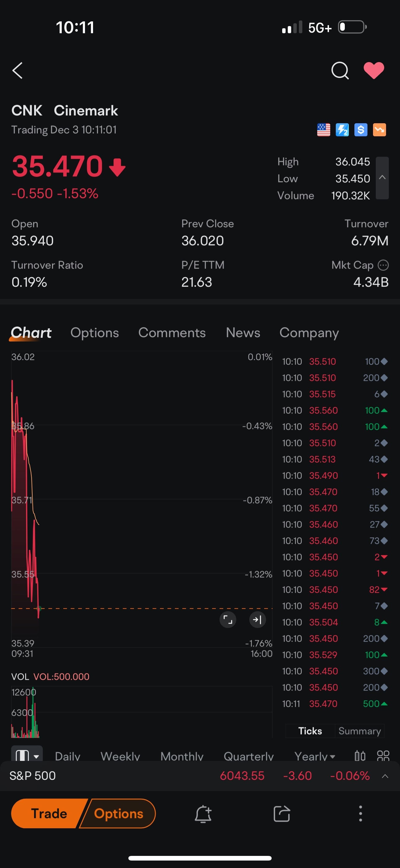This screenshot has width=400, height=868.
Task: Tap the orange Trade button
Action: (49, 813)
